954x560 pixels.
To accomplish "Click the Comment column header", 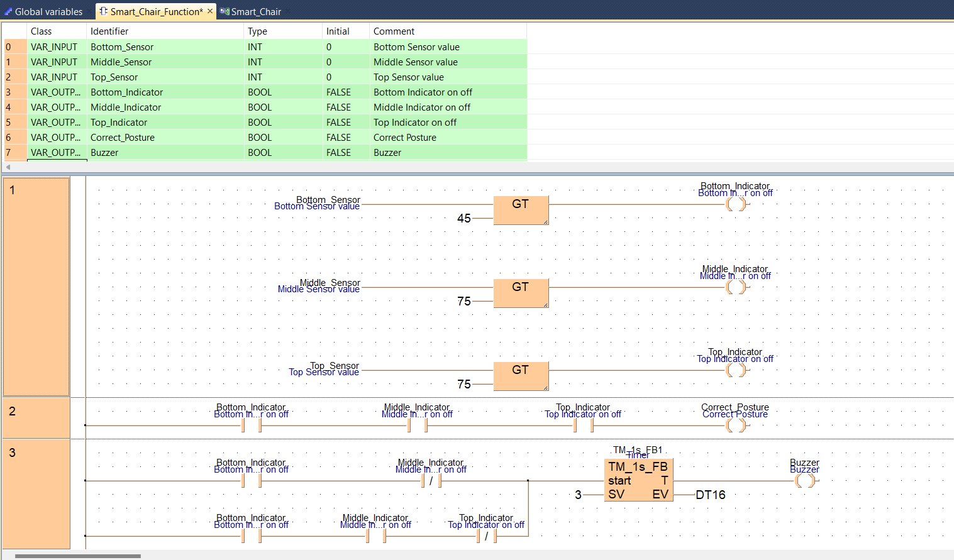I will point(448,31).
